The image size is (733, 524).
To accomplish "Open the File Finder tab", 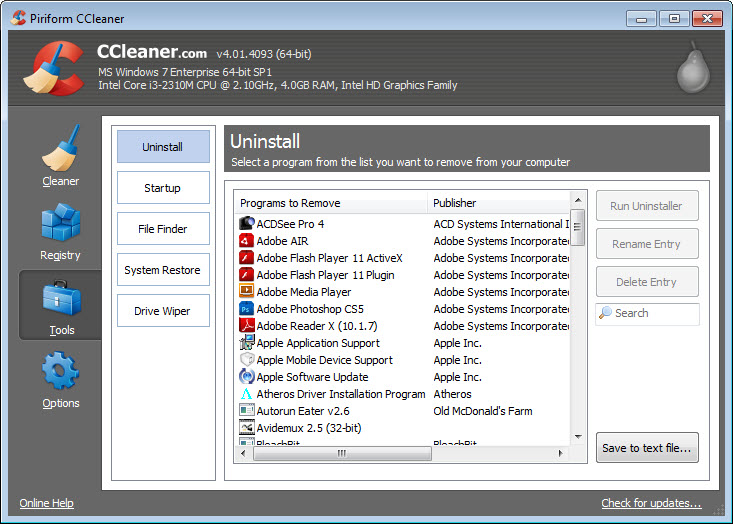I will (163, 229).
